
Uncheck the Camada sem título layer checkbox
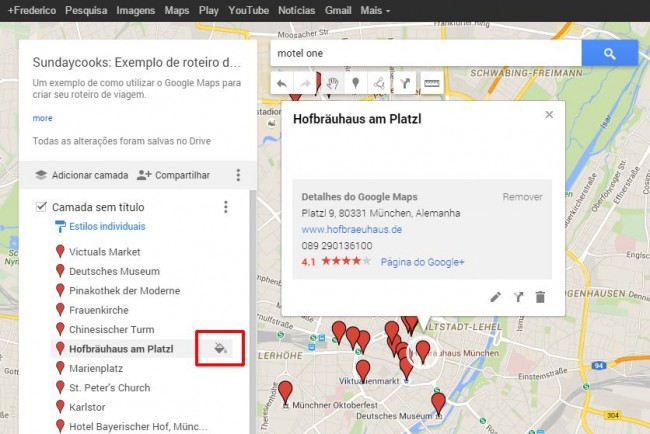click(41, 207)
